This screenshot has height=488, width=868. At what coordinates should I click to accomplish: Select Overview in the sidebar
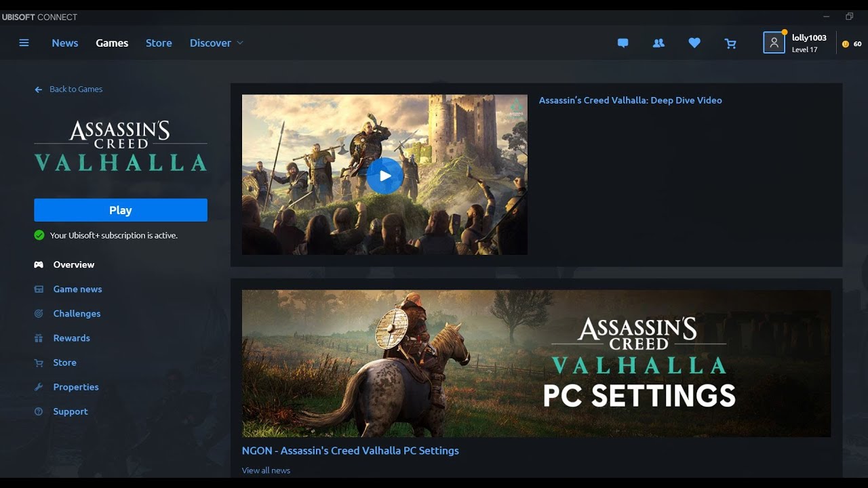[x=74, y=264]
